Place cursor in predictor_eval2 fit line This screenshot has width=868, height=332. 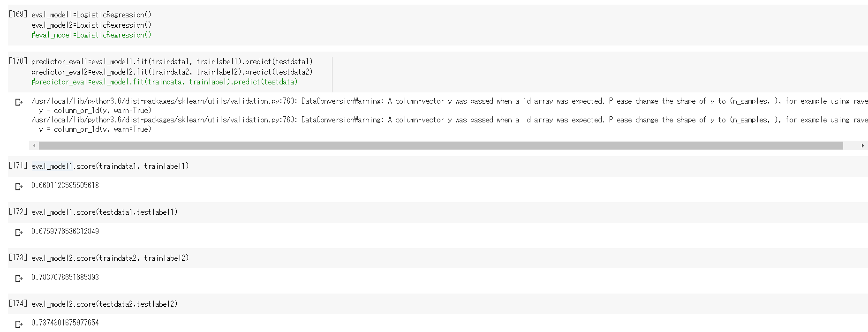(172, 72)
